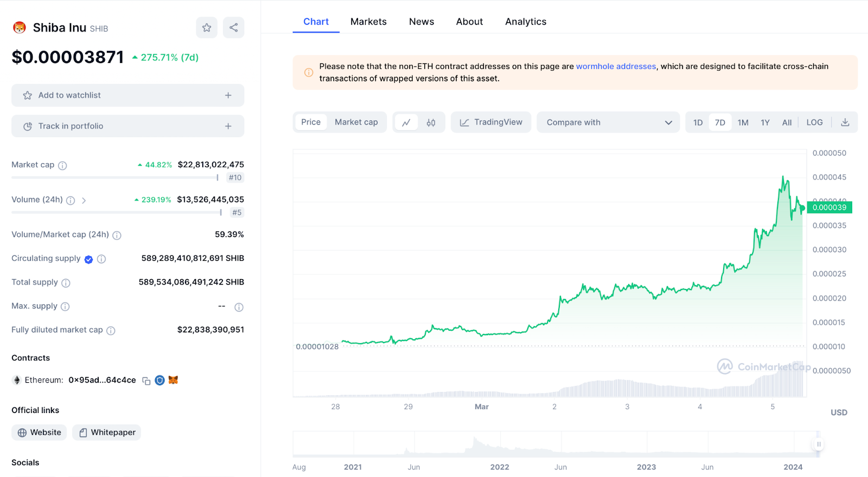Viewport: 868px width, 477px height.
Task: Click the info icon beside Market cap
Action: [62, 165]
